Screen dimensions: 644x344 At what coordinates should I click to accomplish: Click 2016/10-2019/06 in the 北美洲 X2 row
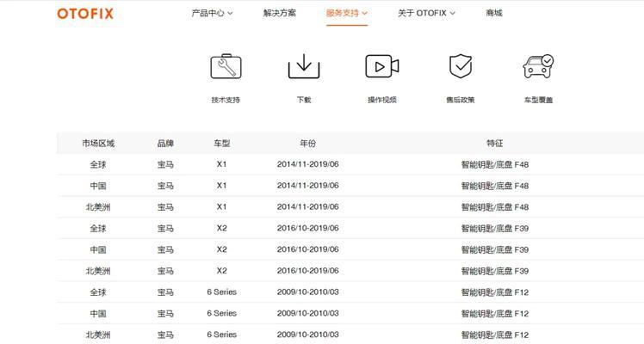308,271
